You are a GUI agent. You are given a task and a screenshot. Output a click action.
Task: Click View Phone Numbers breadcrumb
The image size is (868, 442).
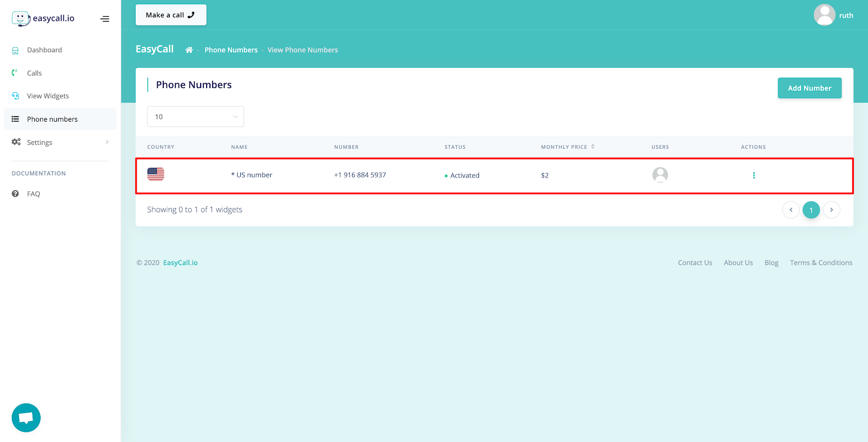[x=303, y=50]
